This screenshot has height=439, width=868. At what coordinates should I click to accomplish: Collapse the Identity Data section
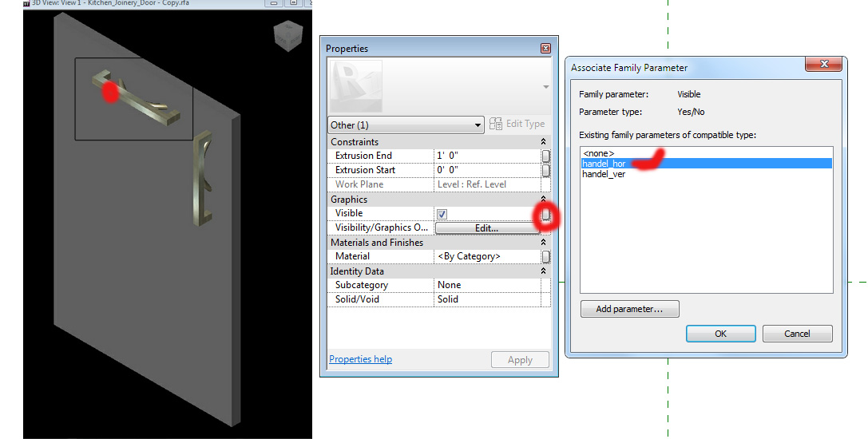543,271
